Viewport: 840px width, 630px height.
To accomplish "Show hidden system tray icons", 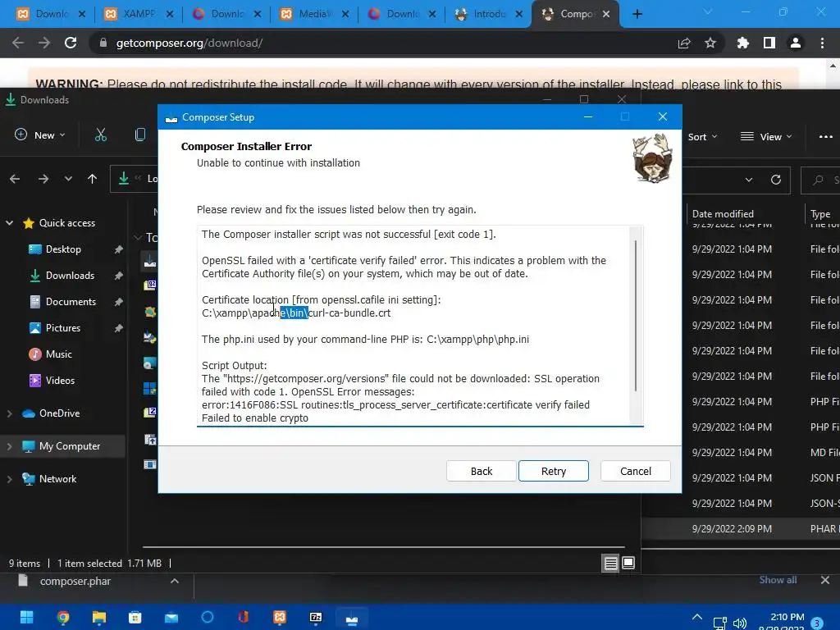I will pos(697,617).
